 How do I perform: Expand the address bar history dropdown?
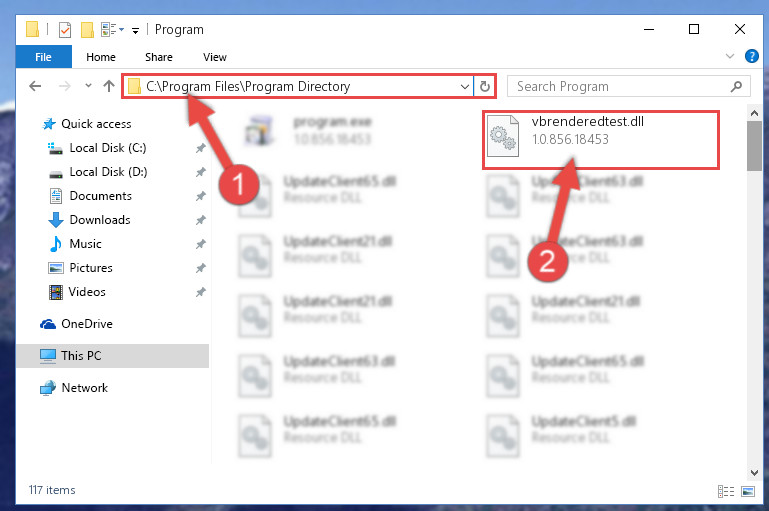(465, 87)
